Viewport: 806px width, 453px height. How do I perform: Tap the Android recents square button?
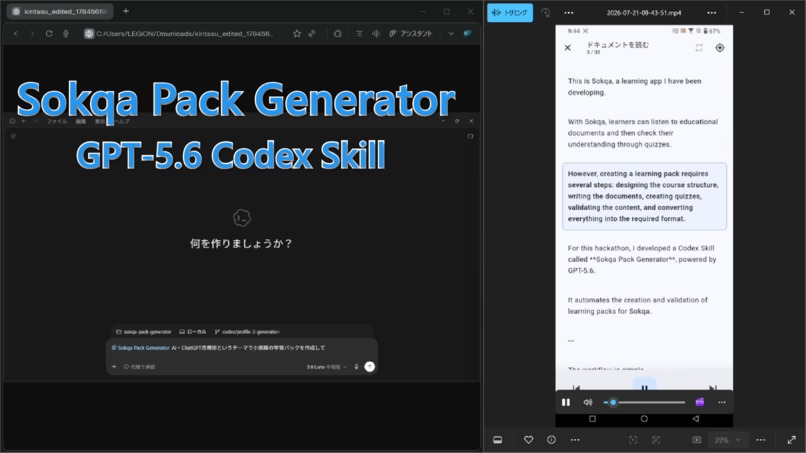tap(592, 419)
